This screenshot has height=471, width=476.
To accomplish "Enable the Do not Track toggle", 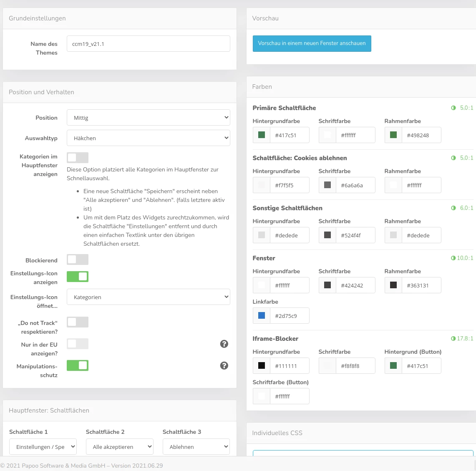I will point(78,322).
